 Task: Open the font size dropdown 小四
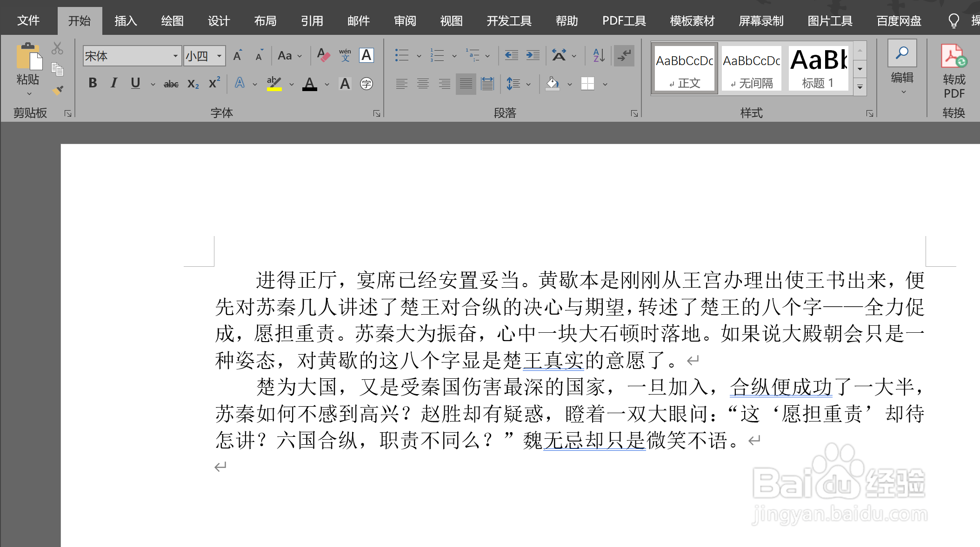click(x=219, y=56)
